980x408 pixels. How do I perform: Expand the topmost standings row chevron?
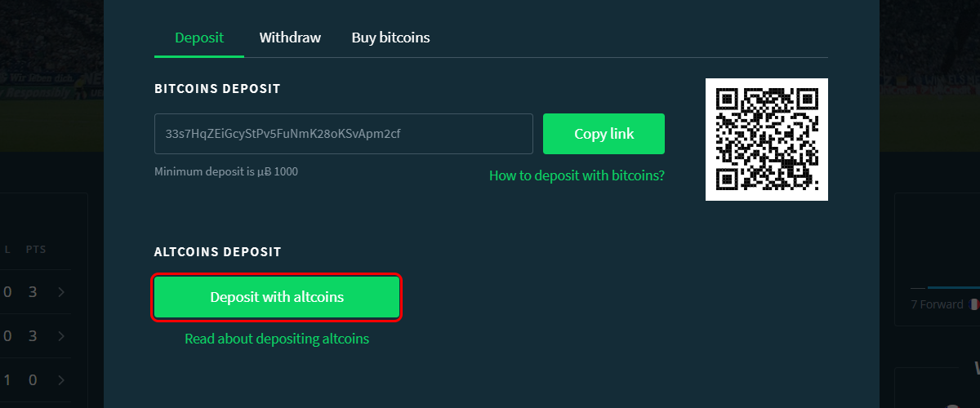[61, 292]
